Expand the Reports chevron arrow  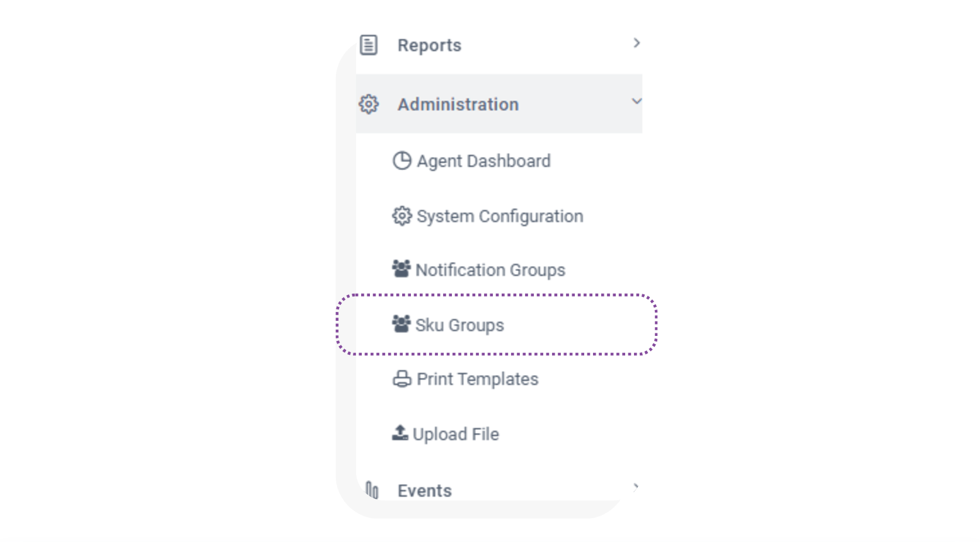[637, 43]
